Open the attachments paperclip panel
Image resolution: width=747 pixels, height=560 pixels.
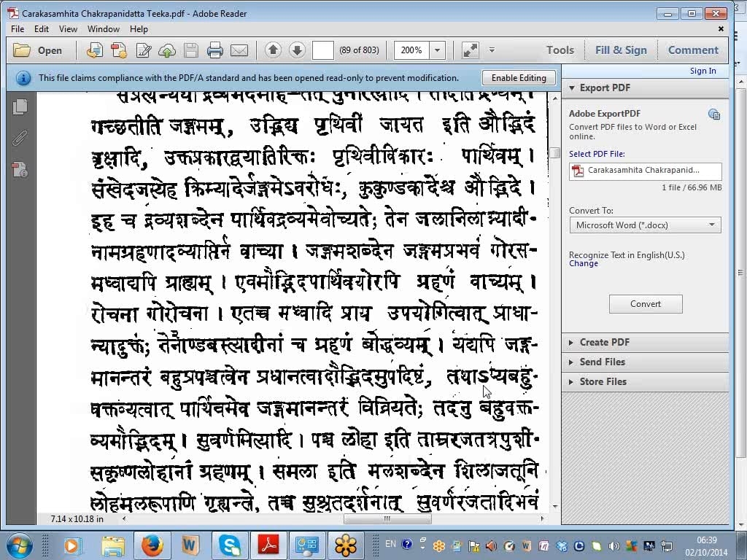pyautogui.click(x=20, y=139)
